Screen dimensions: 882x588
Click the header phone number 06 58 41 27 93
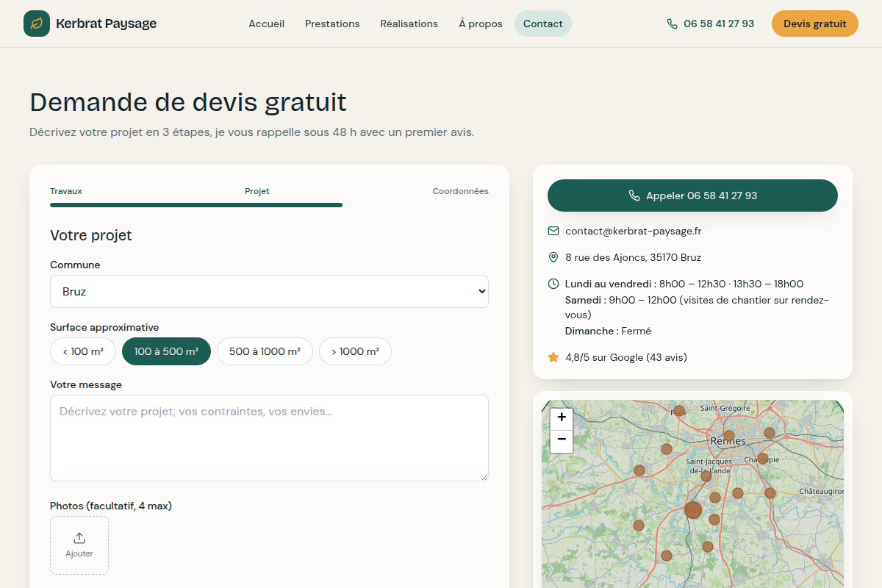click(719, 24)
